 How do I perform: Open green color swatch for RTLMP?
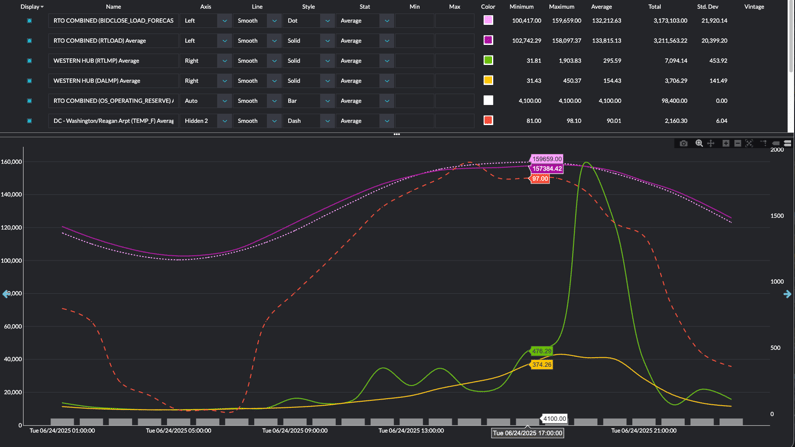[488, 60]
